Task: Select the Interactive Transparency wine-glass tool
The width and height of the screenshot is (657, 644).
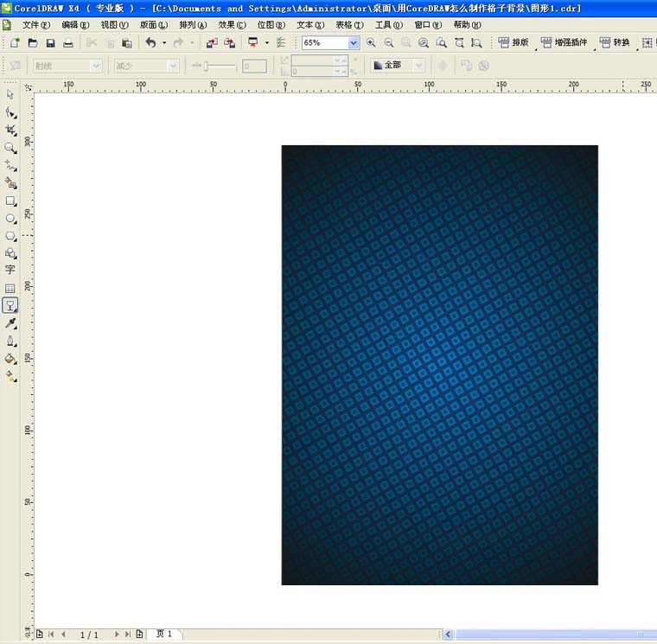Action: point(10,305)
